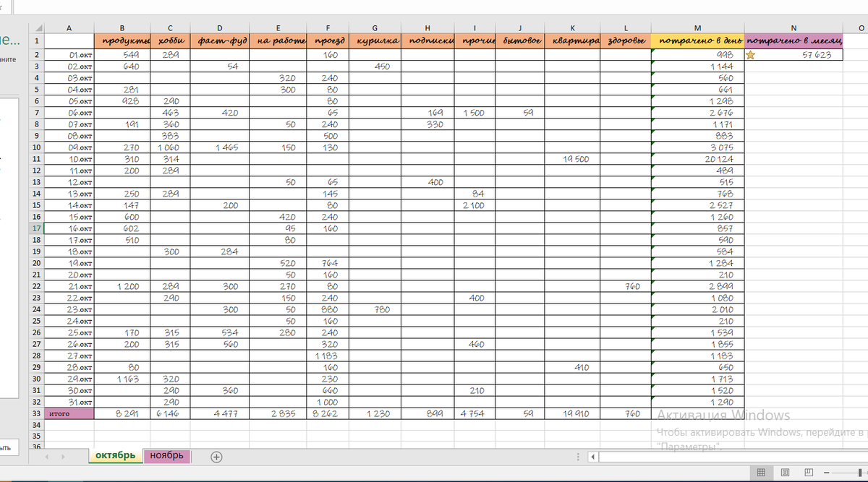Select the 8 291 продукты total cell
The height and width of the screenshot is (482, 868).
(x=122, y=413)
